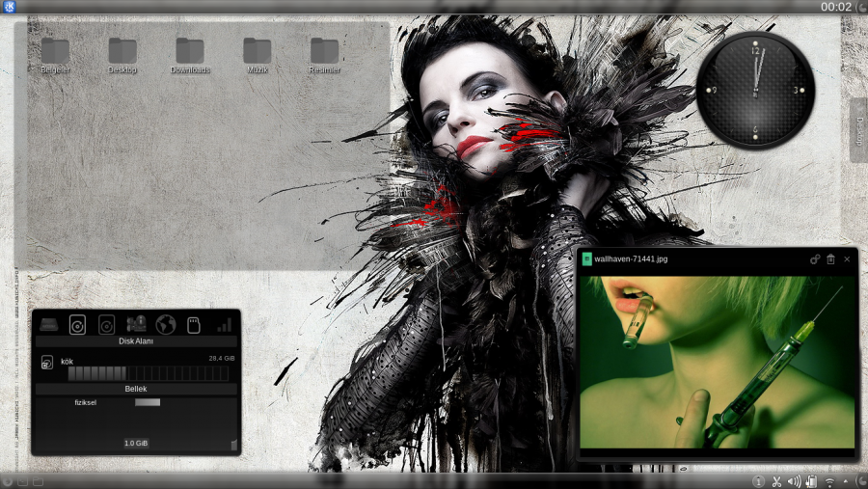Screen dimensions: 868x489
Task: Click the link icon in the wallhaven preview
Action: [815, 258]
